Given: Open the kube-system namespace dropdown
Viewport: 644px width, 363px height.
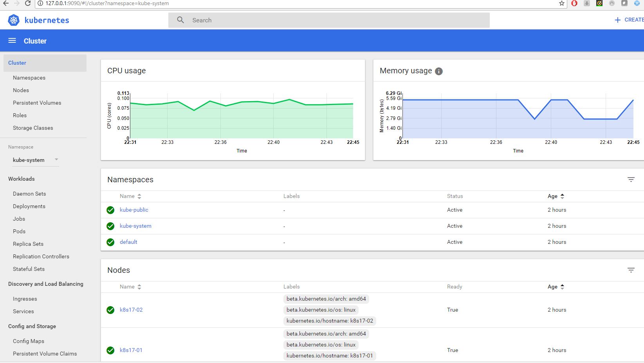Looking at the screenshot, I should point(36,160).
